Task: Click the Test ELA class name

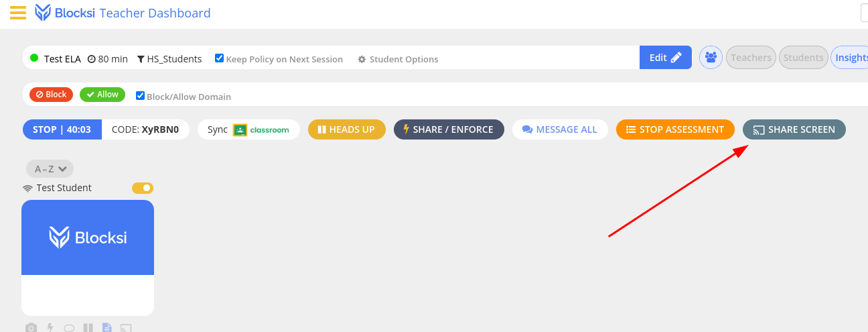Action: pos(62,59)
